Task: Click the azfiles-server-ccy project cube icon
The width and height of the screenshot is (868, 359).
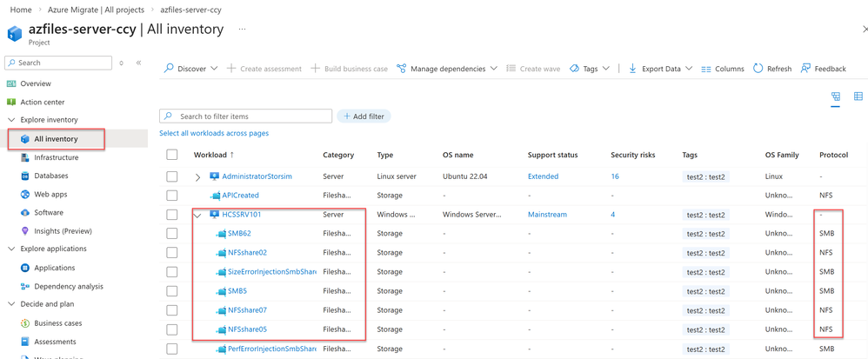Action: coord(15,33)
